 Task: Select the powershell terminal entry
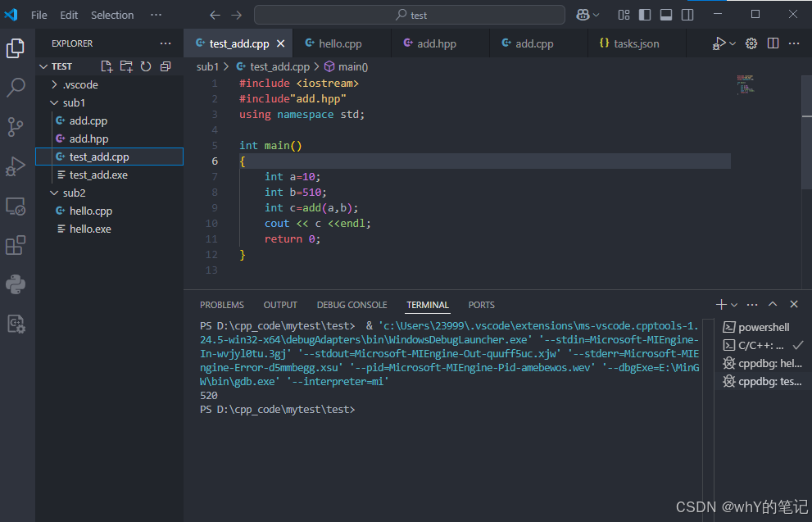point(763,327)
